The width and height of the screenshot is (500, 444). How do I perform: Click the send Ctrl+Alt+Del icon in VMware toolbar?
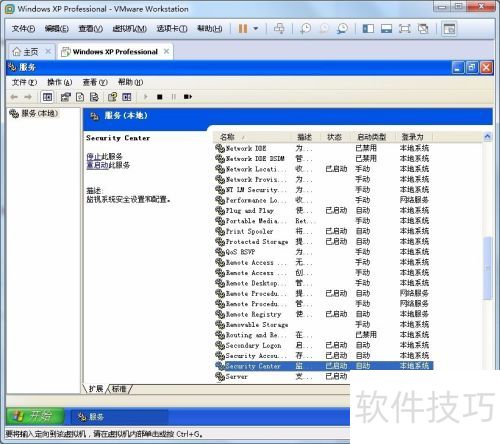click(x=279, y=29)
